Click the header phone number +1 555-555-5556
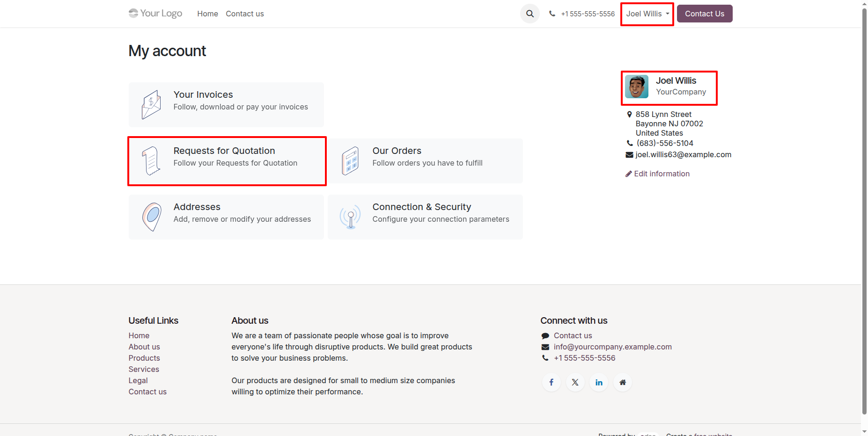The image size is (868, 436). pos(588,14)
